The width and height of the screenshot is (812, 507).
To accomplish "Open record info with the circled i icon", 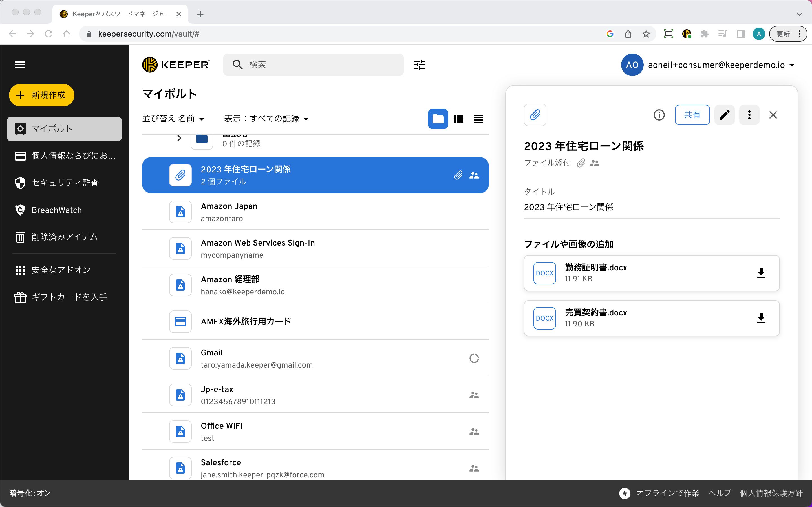I will (x=659, y=115).
